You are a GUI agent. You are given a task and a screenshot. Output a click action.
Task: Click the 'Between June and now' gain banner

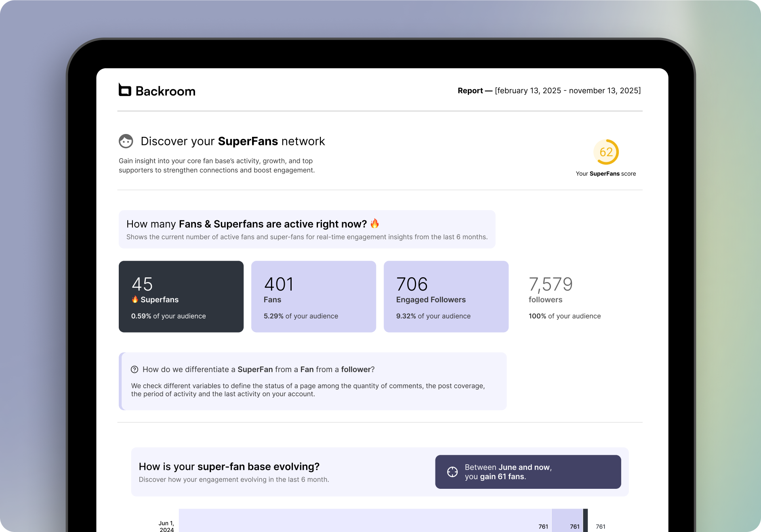point(528,472)
